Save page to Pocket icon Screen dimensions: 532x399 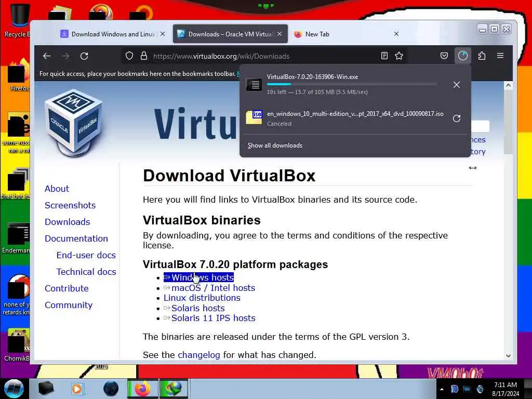coord(444,56)
